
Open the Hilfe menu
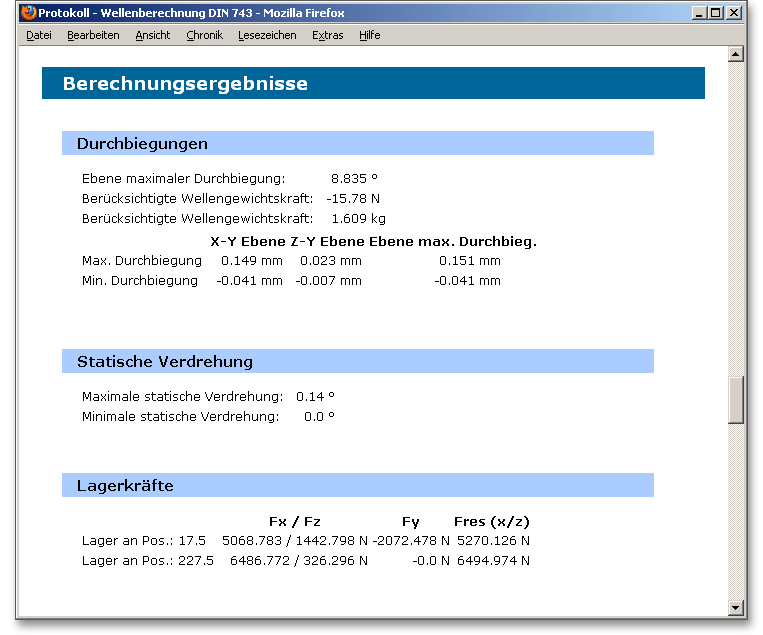[370, 35]
